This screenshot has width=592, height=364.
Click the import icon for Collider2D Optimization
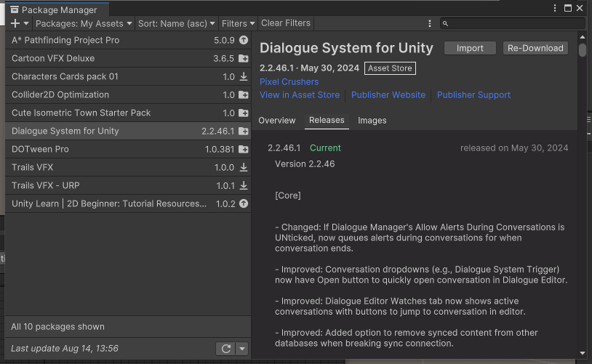click(x=244, y=94)
